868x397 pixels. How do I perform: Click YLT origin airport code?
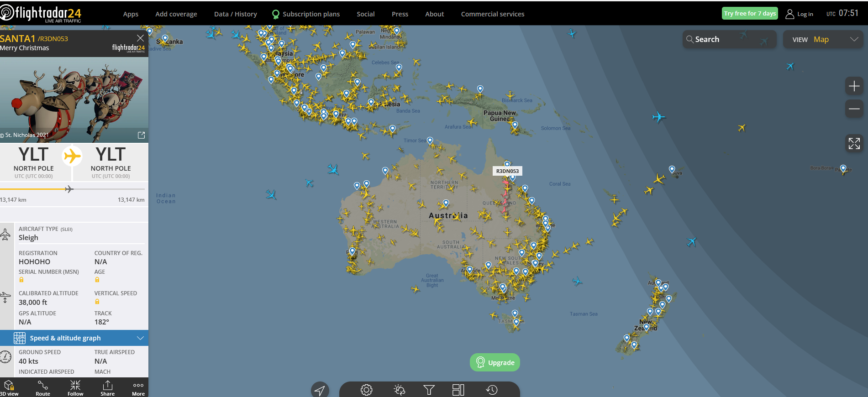[33, 155]
